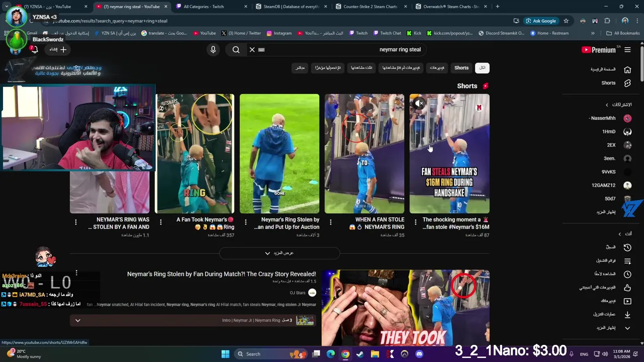Viewport: 644px width, 362px height.
Task: Select the 'مباشر' filter chip
Action: [x=300, y=68]
